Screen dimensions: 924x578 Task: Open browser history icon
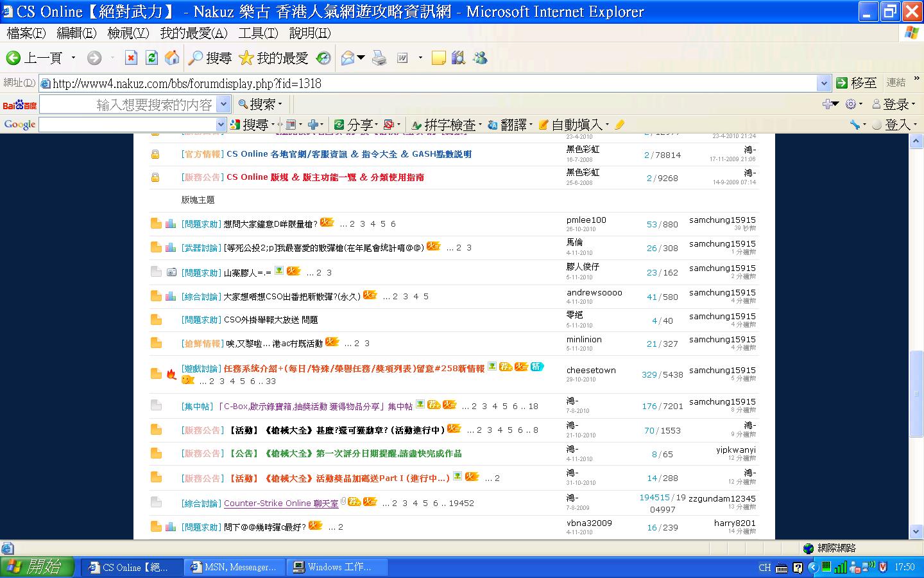click(324, 58)
